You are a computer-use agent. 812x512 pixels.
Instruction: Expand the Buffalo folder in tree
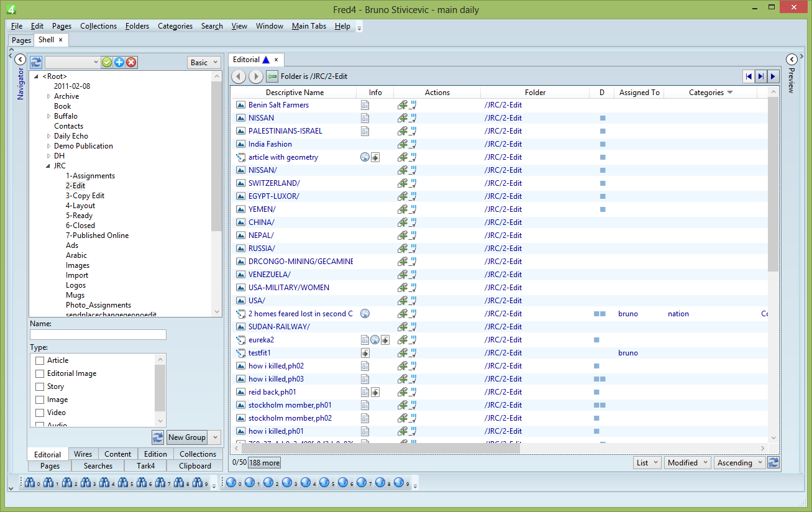click(49, 116)
